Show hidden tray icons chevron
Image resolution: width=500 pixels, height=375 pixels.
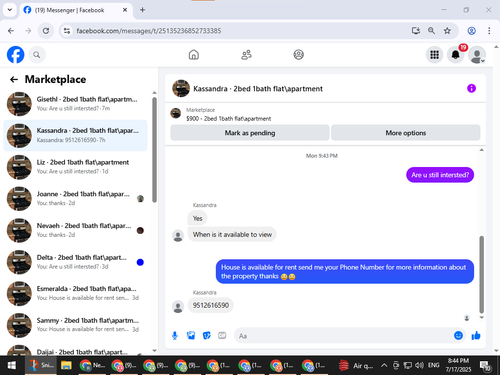[x=384, y=366]
